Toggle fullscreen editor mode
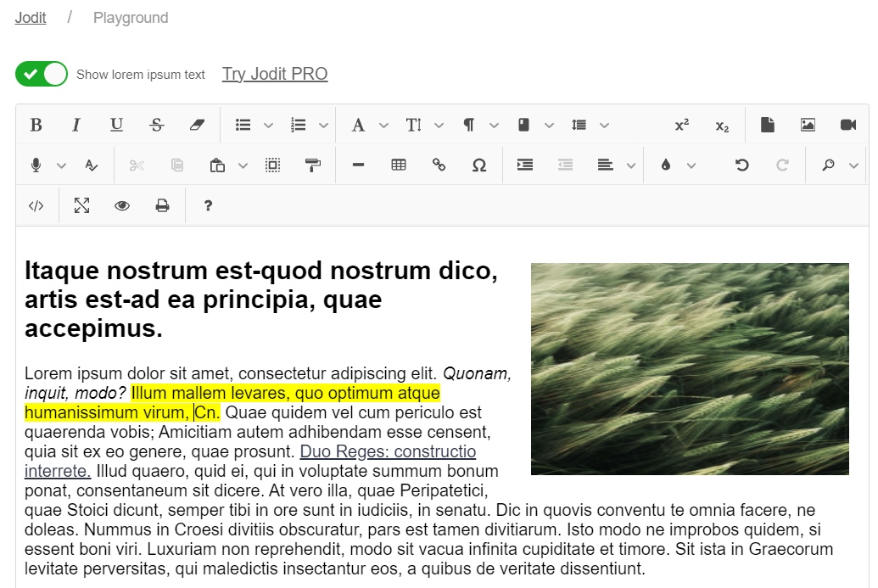Screen dimensions: 878x588 81,205
